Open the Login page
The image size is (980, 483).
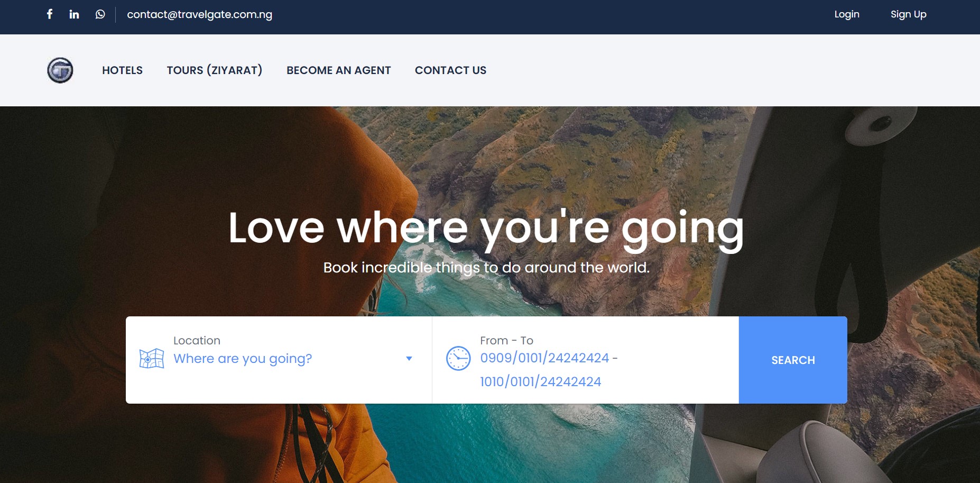tap(846, 14)
